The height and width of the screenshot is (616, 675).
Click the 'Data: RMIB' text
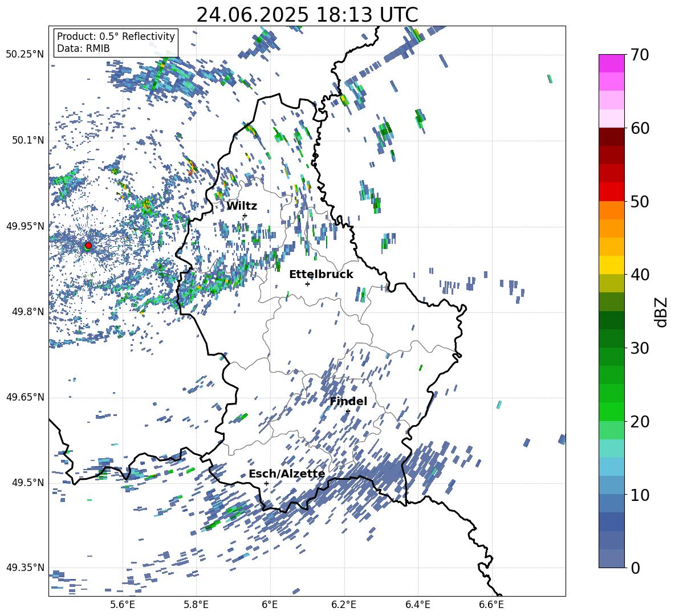pos(83,48)
